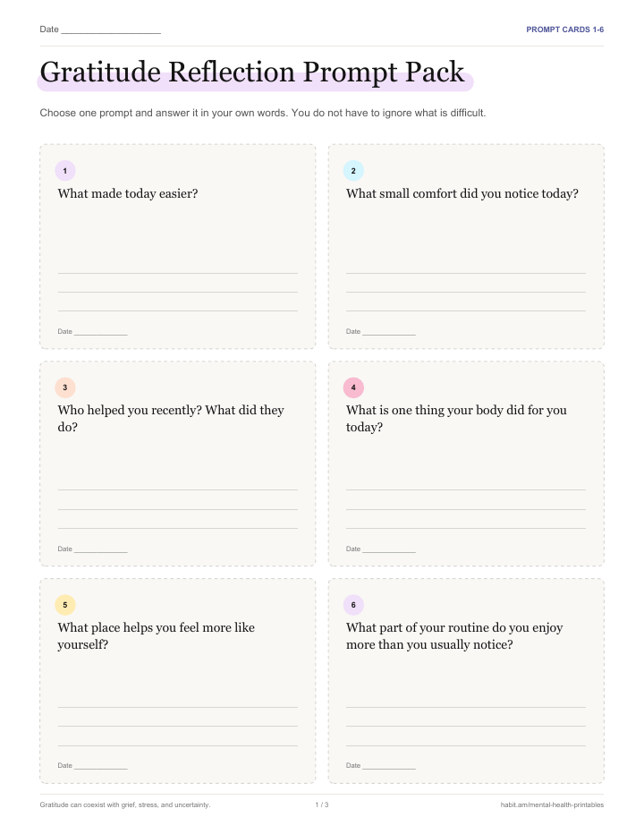Click the purple number 1 badge

pyautogui.click(x=65, y=171)
